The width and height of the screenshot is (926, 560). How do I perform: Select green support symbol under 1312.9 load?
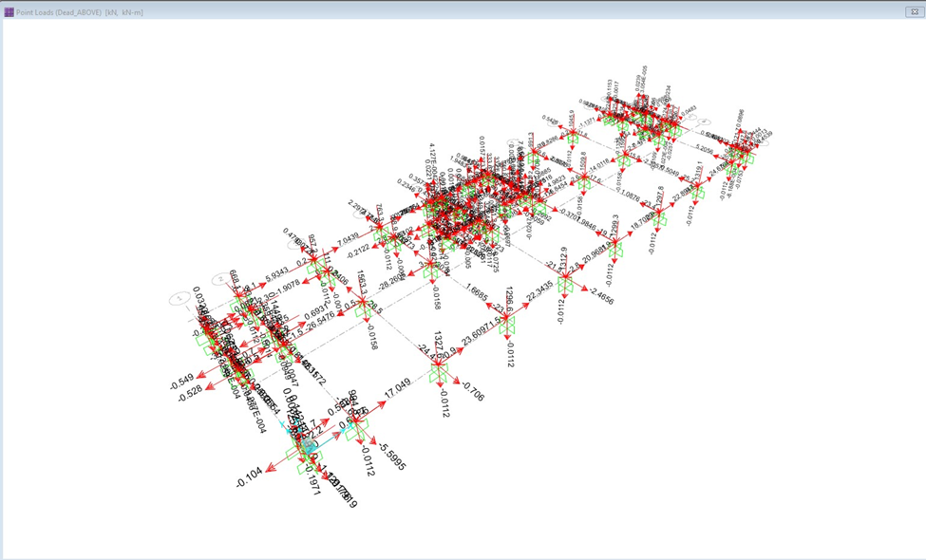click(565, 287)
